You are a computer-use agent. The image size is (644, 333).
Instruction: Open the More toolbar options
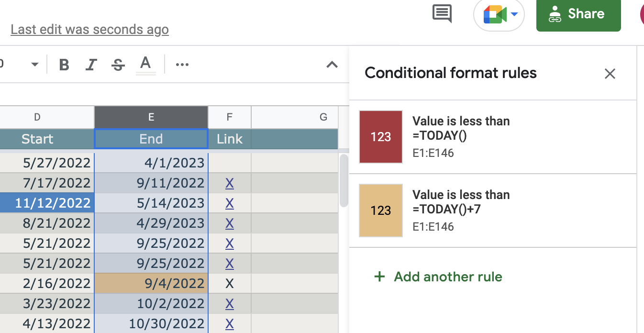tap(182, 65)
